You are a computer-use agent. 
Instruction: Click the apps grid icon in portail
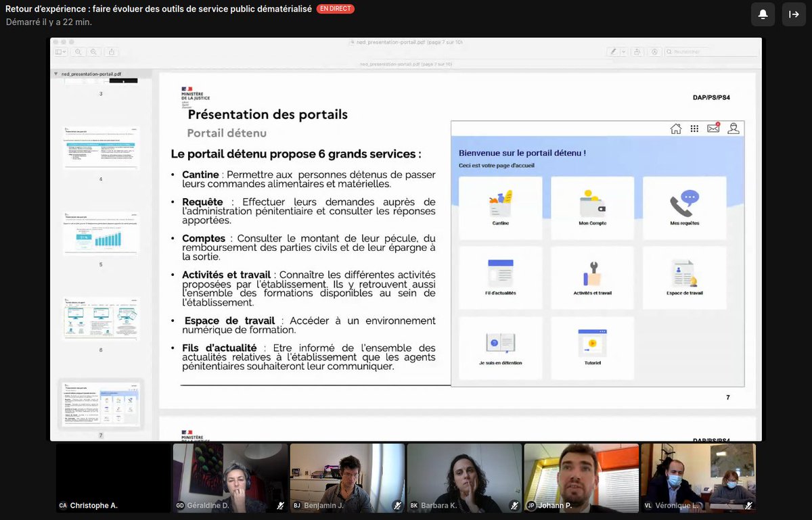(x=694, y=128)
